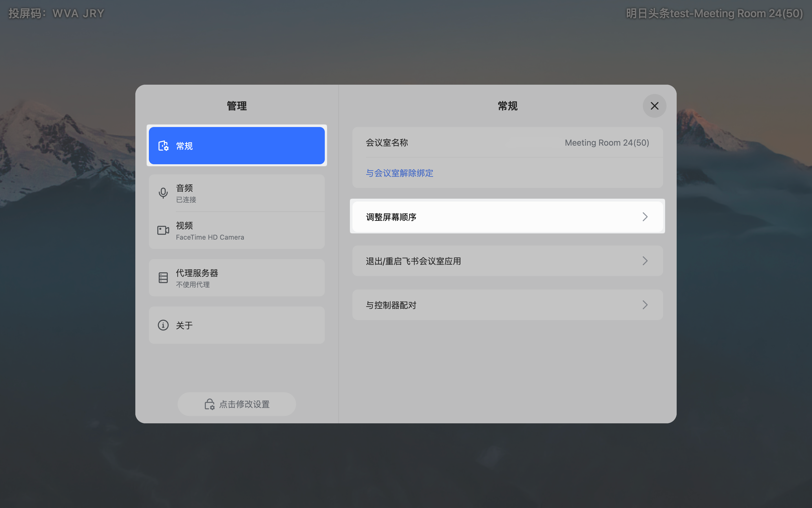This screenshot has width=812, height=508.
Task: Open the 代理服务器 proxy server settings
Action: click(237, 278)
